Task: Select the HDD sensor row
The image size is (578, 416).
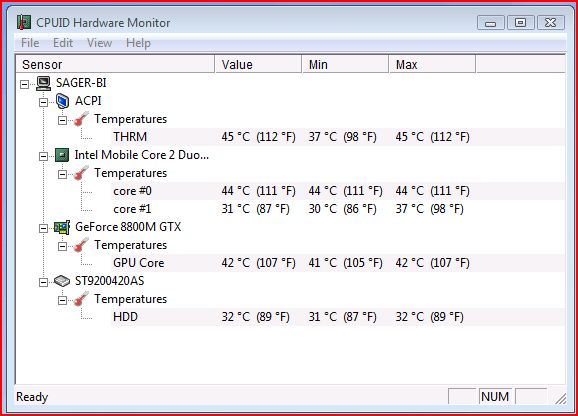Action: (x=338, y=317)
